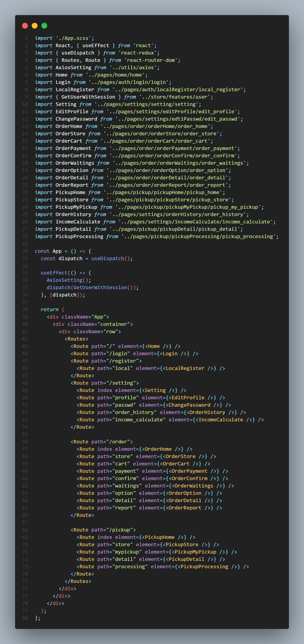Screen dimensions: 304x644
Task: Click Route path "cart" OrderCart line
Action: 143,464
